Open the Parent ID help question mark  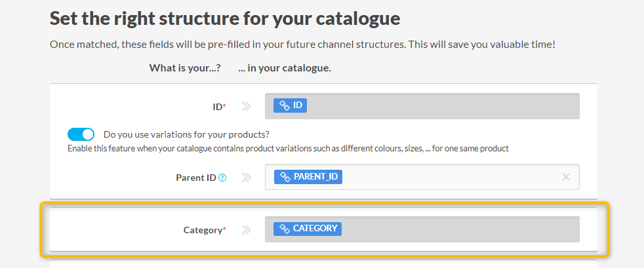point(222,178)
